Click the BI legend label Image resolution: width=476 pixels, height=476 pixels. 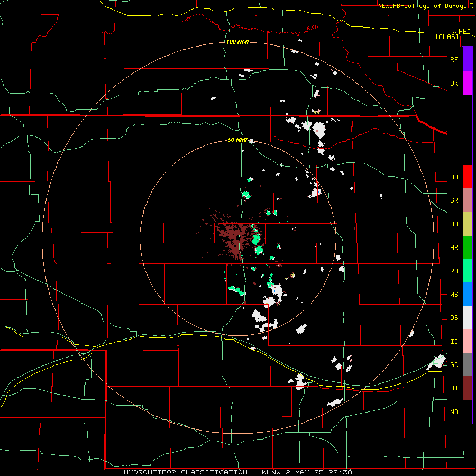[x=454, y=388]
